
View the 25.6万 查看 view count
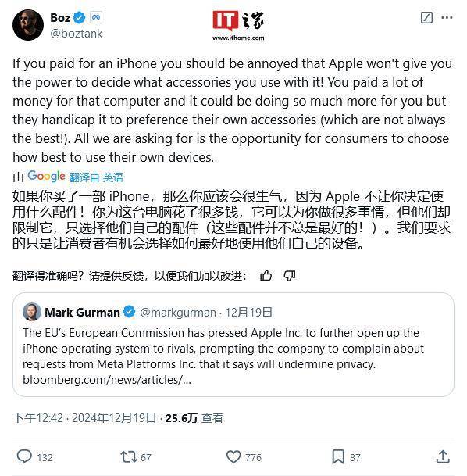[194, 418]
